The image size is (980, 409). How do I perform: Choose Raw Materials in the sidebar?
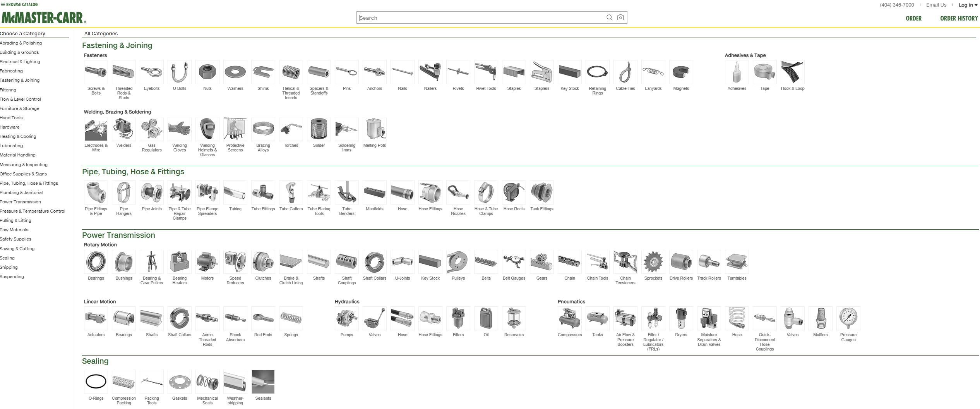[14, 230]
